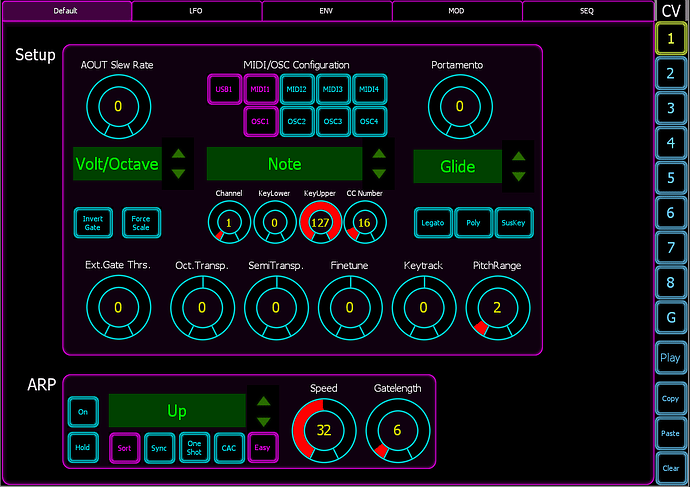Click the AOUT Slew Rate knob

(119, 106)
